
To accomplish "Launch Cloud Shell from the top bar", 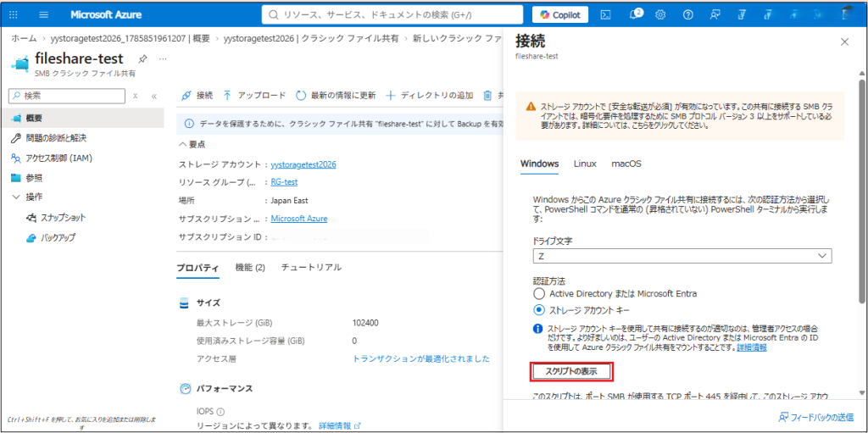I will (606, 15).
